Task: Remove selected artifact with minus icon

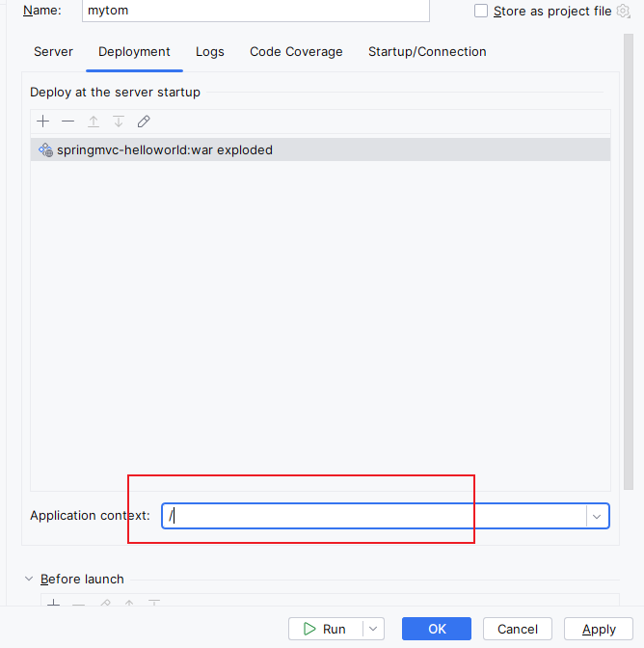Action: (68, 121)
